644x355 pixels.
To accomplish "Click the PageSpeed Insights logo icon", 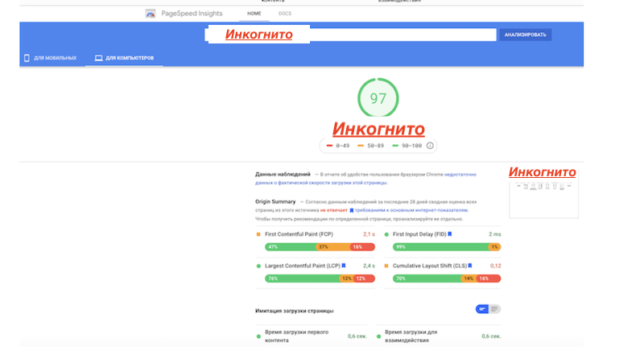I will click(x=151, y=14).
